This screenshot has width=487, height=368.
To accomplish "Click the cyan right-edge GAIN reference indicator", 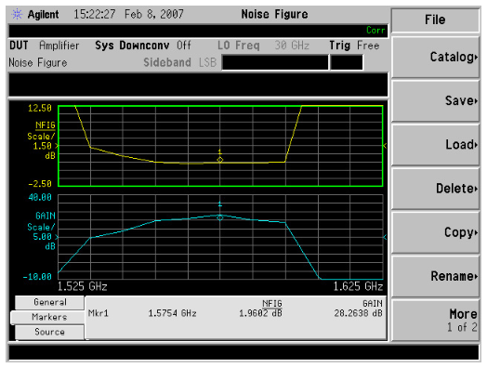I will click(385, 237).
